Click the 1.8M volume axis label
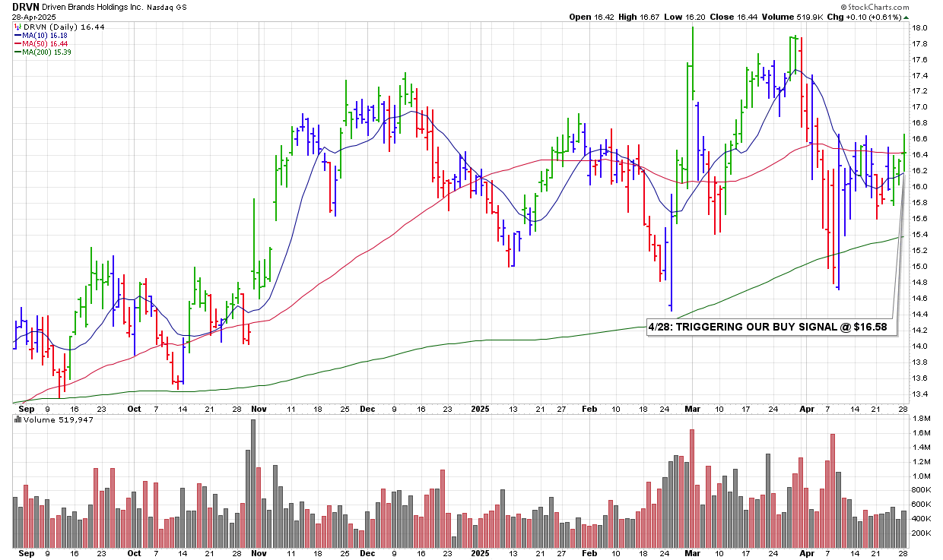 pyautogui.click(x=921, y=419)
